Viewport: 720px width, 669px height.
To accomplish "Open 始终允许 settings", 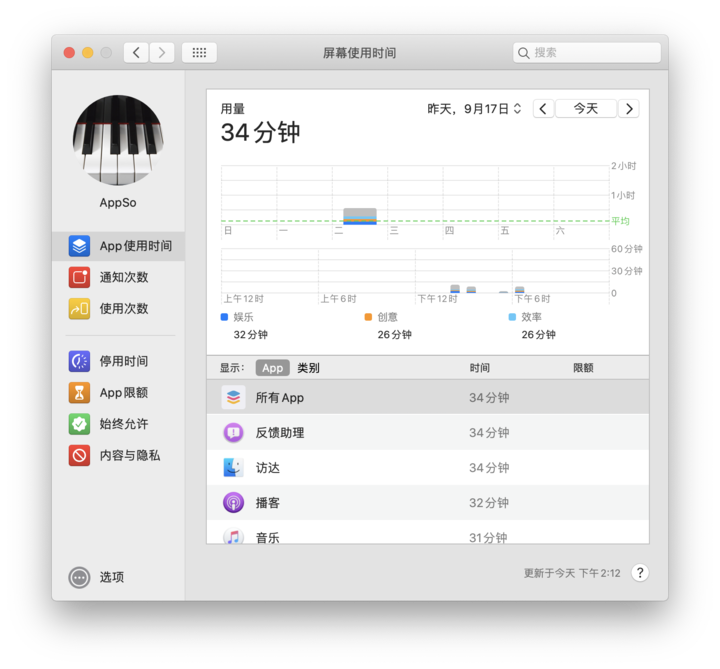I will [118, 424].
